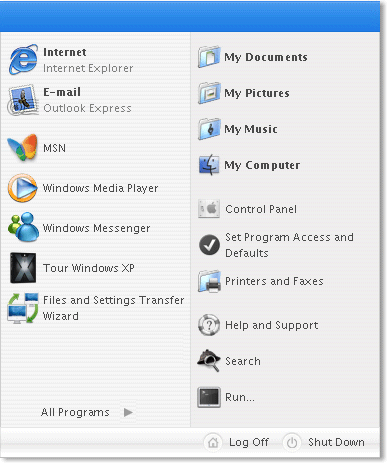Click the Set Program Access checkmark icon
387x463 pixels.
point(209,245)
